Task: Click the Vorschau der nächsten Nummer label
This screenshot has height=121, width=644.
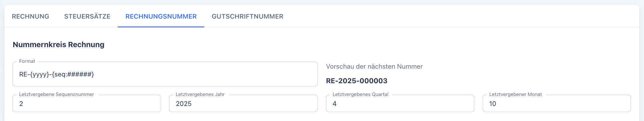Action: [x=374, y=67]
